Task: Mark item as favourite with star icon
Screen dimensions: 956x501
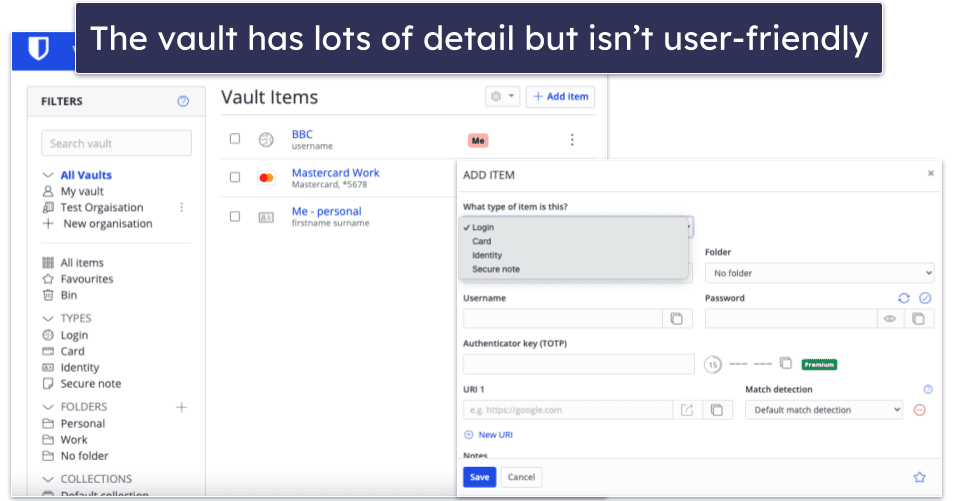Action: point(919,477)
